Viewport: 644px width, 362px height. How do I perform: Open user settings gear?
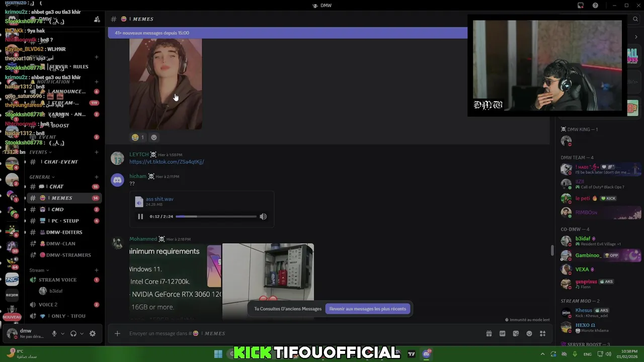(x=93, y=333)
